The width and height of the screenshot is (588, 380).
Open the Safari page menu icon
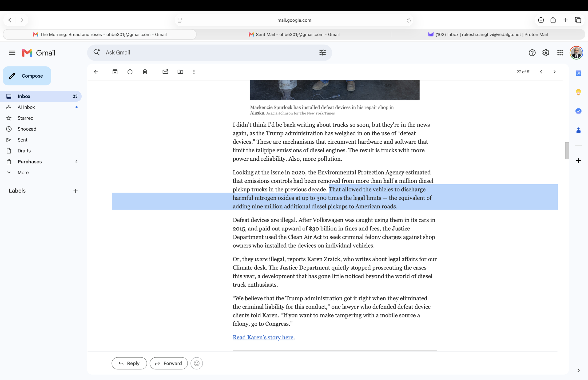180,20
